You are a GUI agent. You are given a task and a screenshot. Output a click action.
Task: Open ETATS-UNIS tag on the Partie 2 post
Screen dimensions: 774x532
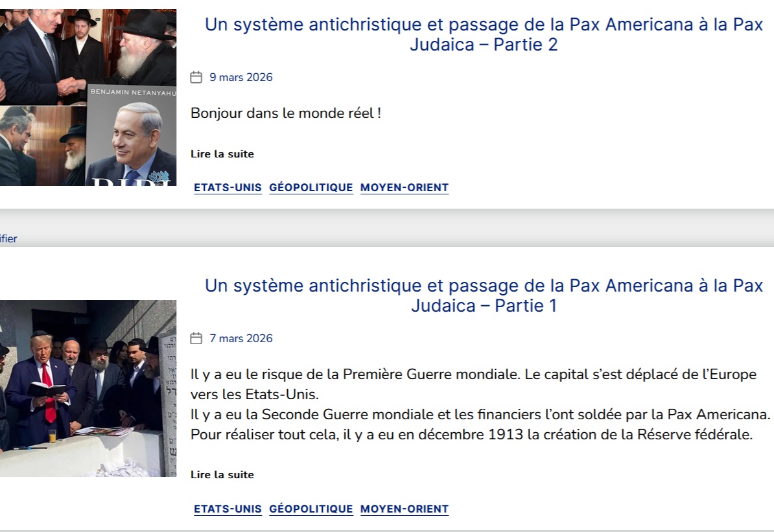coord(228,188)
